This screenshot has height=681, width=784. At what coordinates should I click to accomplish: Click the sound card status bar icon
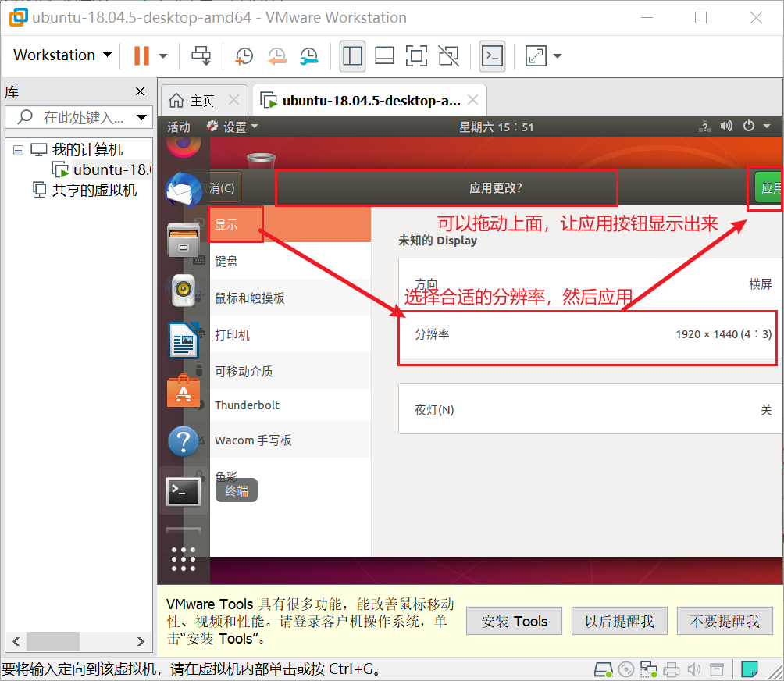pyautogui.click(x=693, y=669)
